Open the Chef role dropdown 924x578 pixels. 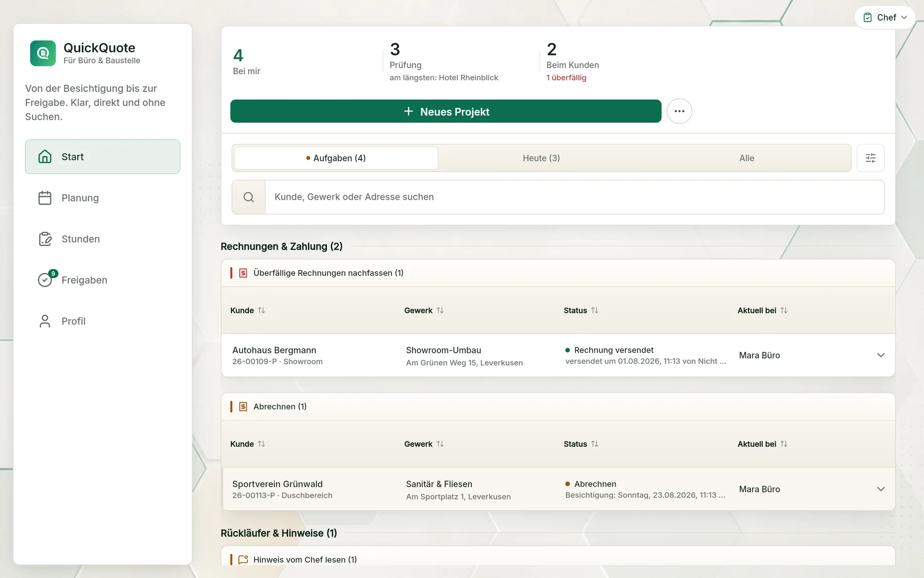(x=885, y=17)
